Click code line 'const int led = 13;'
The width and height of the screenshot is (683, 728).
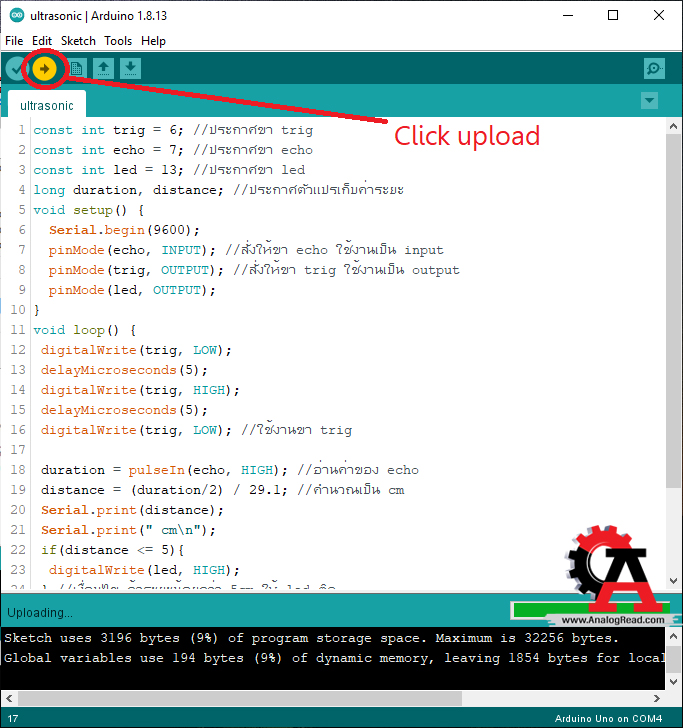[x=108, y=170]
